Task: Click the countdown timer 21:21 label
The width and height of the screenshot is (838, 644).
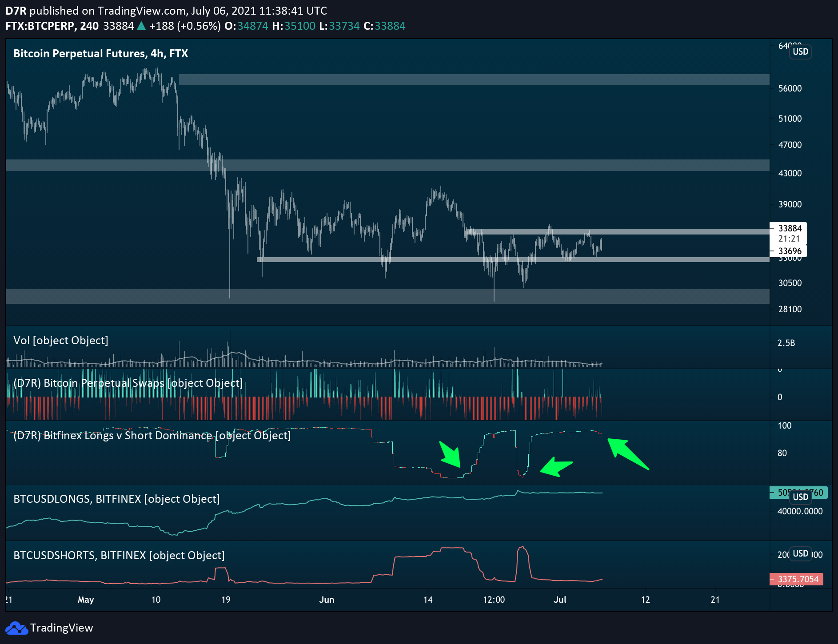Action: (x=789, y=239)
